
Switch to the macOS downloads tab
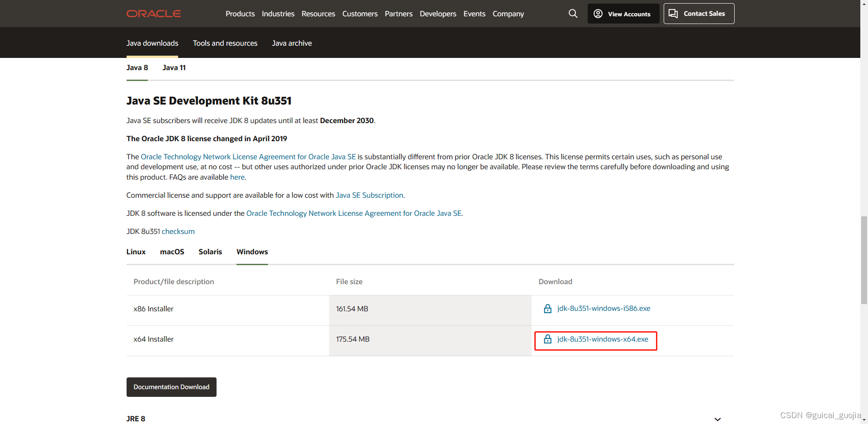click(172, 252)
